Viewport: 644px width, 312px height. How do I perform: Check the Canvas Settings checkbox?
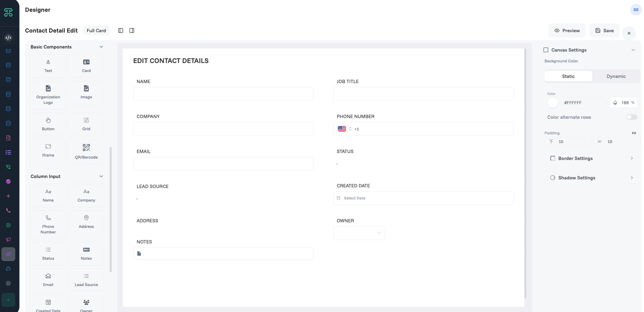click(546, 50)
